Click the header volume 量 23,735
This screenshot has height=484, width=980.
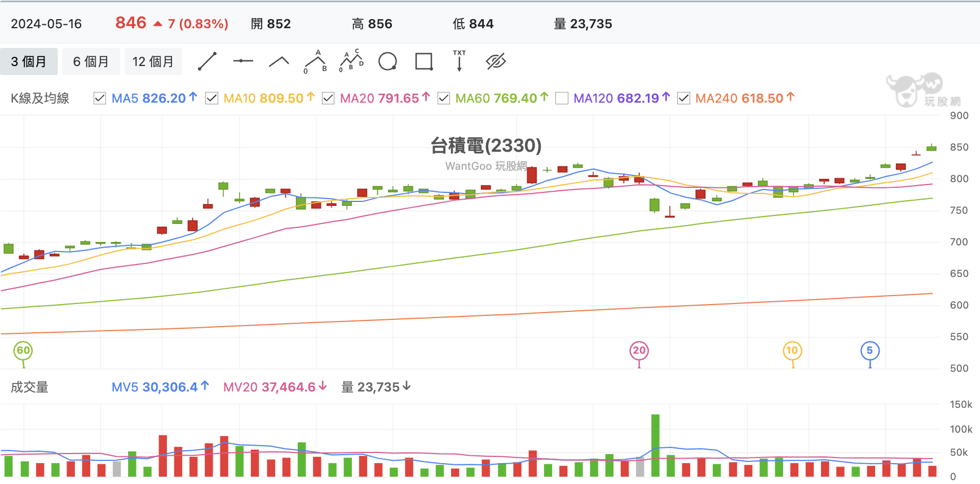[583, 24]
